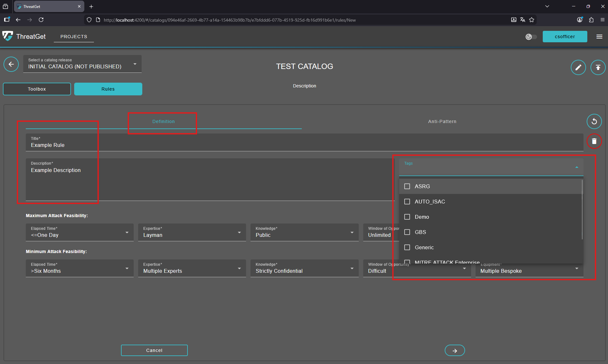Open the catalog release dropdown

coord(82,64)
